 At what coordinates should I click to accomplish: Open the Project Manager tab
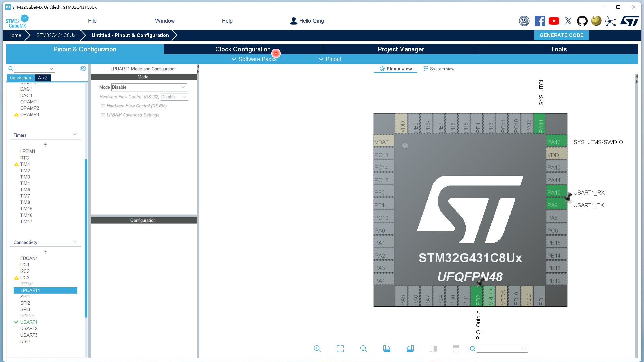pyautogui.click(x=401, y=49)
